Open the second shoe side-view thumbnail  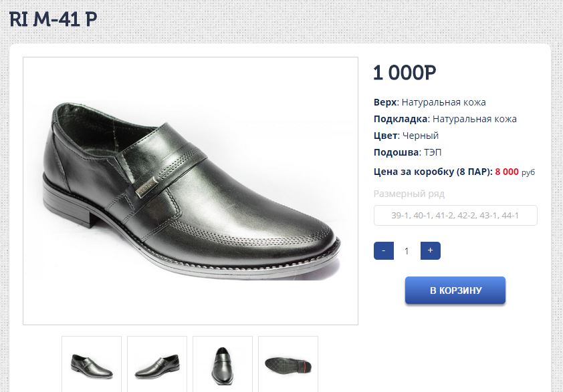tap(157, 364)
